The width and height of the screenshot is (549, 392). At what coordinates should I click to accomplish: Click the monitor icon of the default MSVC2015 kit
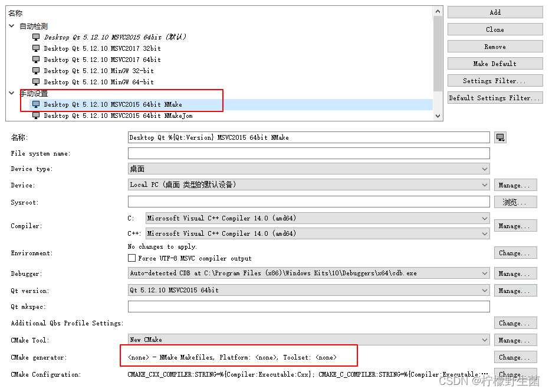pos(37,37)
